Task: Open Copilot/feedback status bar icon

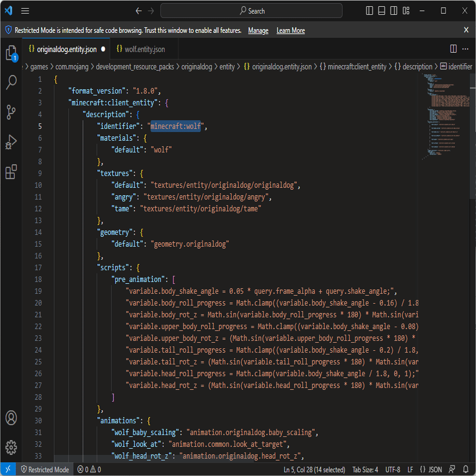Action: click(452, 469)
